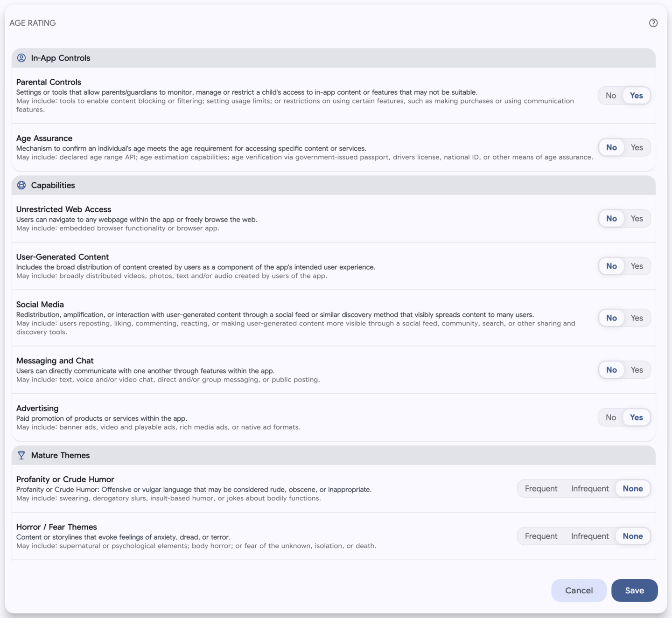
Task: Choose Frequent for Horror / Fear Themes
Action: click(541, 536)
